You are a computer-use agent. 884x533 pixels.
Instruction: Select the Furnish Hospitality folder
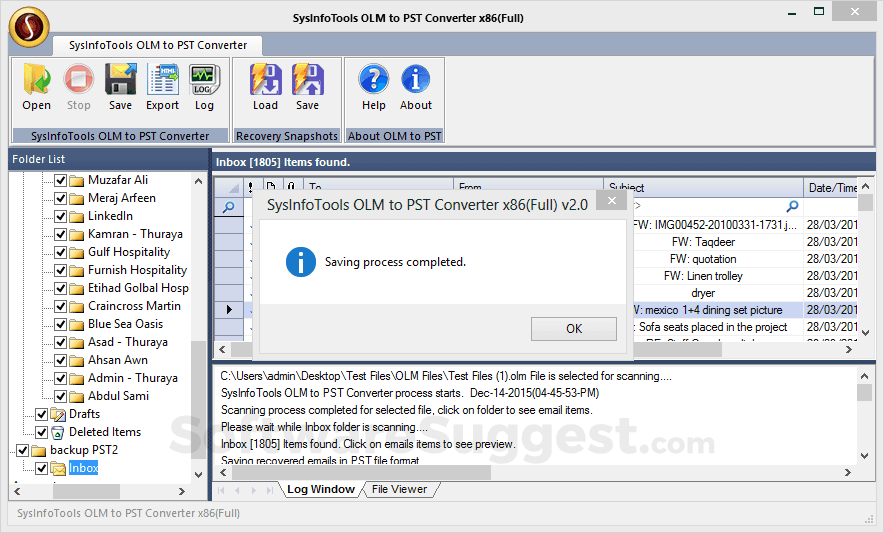pos(137,270)
